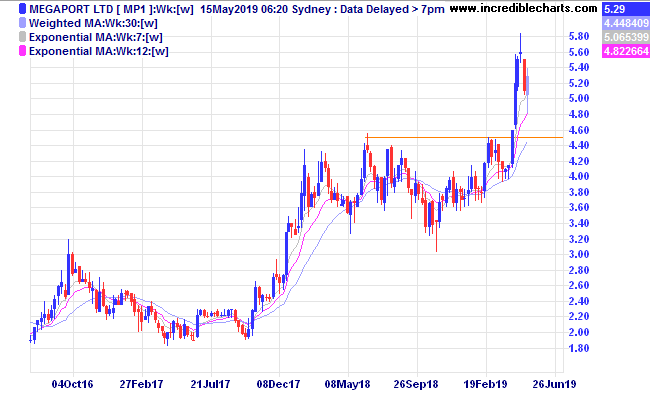Select the Exponential MA:Wk:7 legend label
The image size is (651, 395).
(x=95, y=37)
